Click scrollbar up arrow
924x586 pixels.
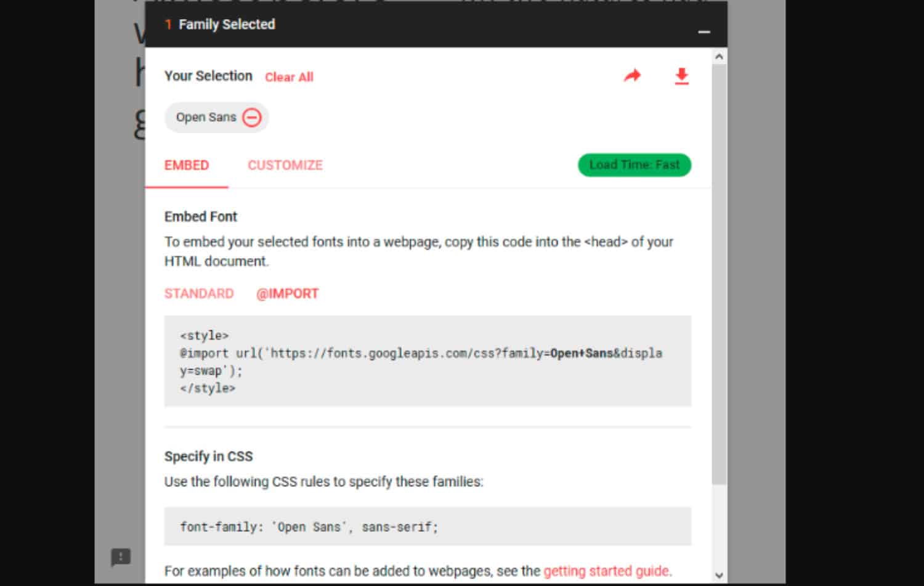(719, 57)
